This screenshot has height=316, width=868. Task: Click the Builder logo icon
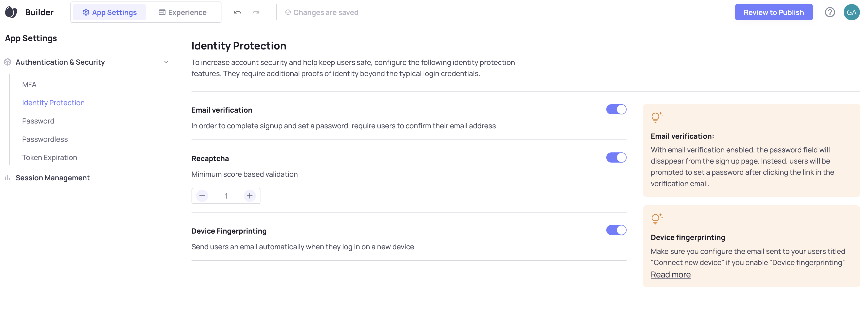tap(11, 12)
